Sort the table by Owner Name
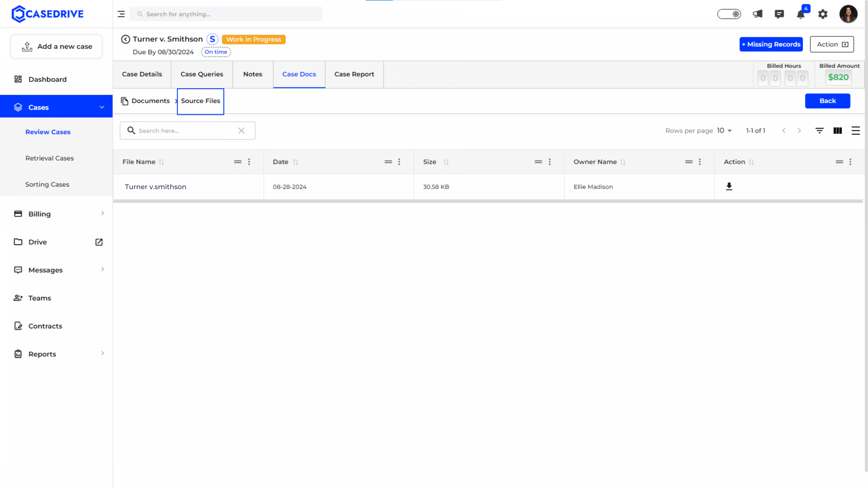Viewport: 868px width, 488px height. [x=623, y=162]
